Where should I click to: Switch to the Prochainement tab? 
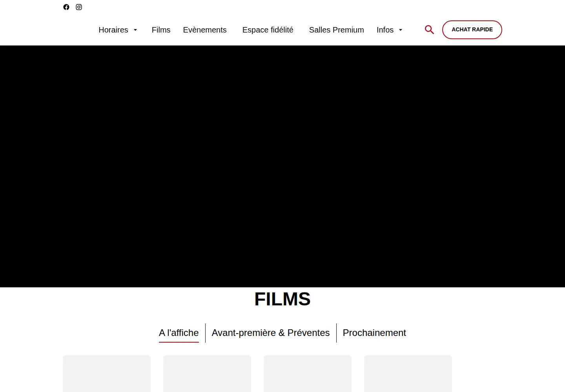[x=374, y=333]
